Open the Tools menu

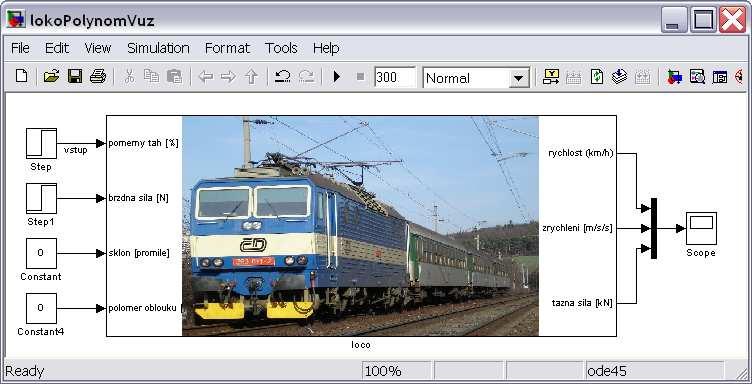point(281,48)
